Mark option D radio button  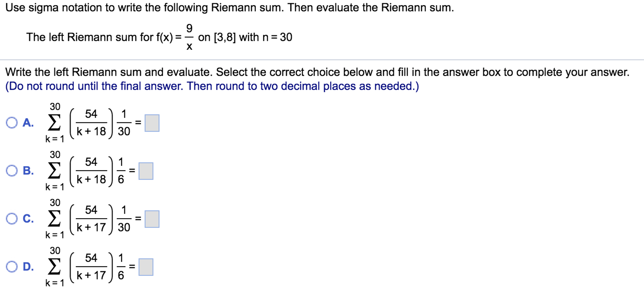(12, 267)
